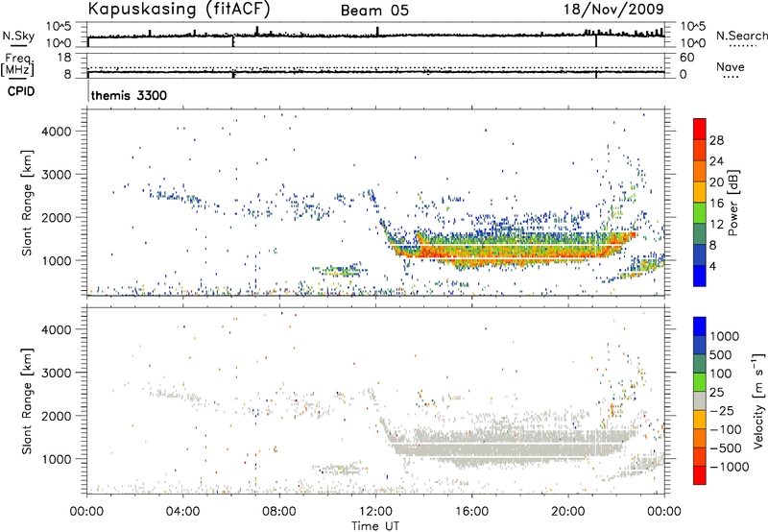The image size is (768, 532).
Task: Click the 'Nave' legend label
Action: tap(731, 66)
